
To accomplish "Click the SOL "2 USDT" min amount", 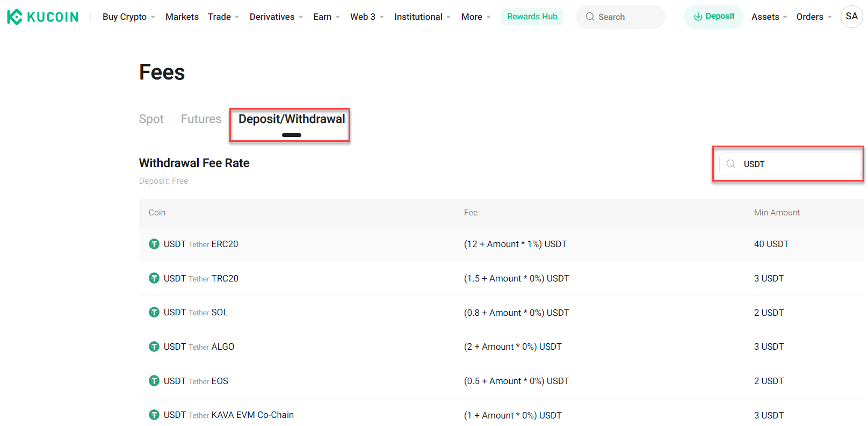I will 769,313.
